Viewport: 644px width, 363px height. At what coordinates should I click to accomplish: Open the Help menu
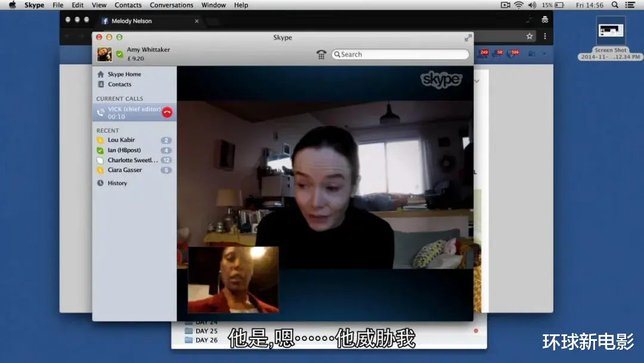point(241,5)
